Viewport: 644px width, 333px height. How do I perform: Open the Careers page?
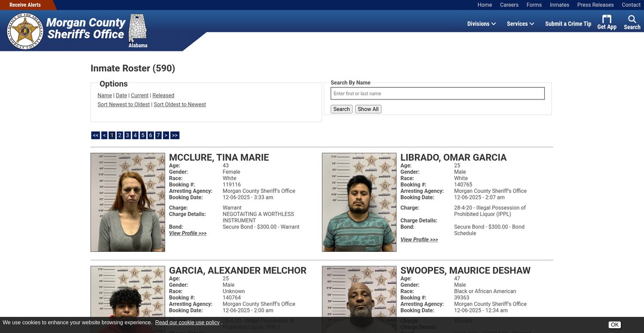pyautogui.click(x=509, y=5)
